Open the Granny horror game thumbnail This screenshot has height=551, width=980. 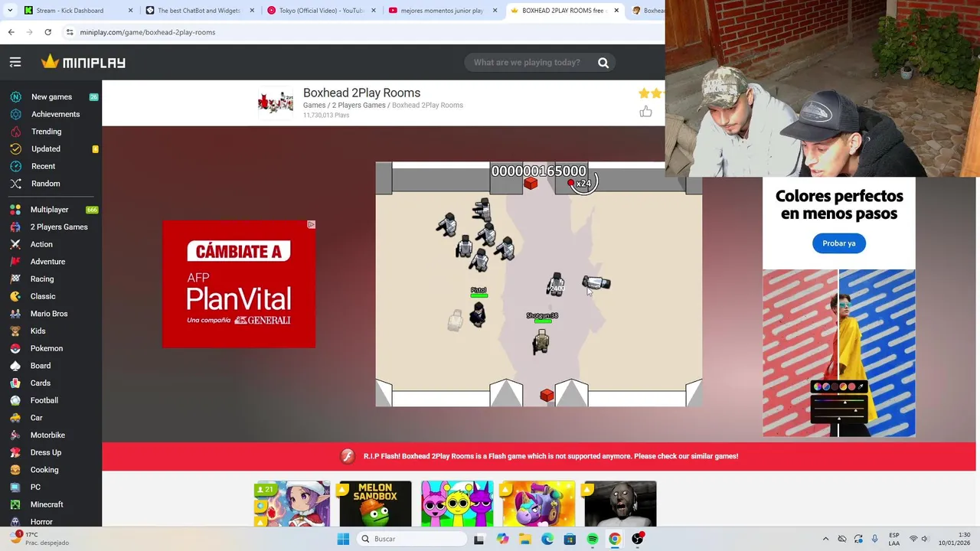(620, 504)
